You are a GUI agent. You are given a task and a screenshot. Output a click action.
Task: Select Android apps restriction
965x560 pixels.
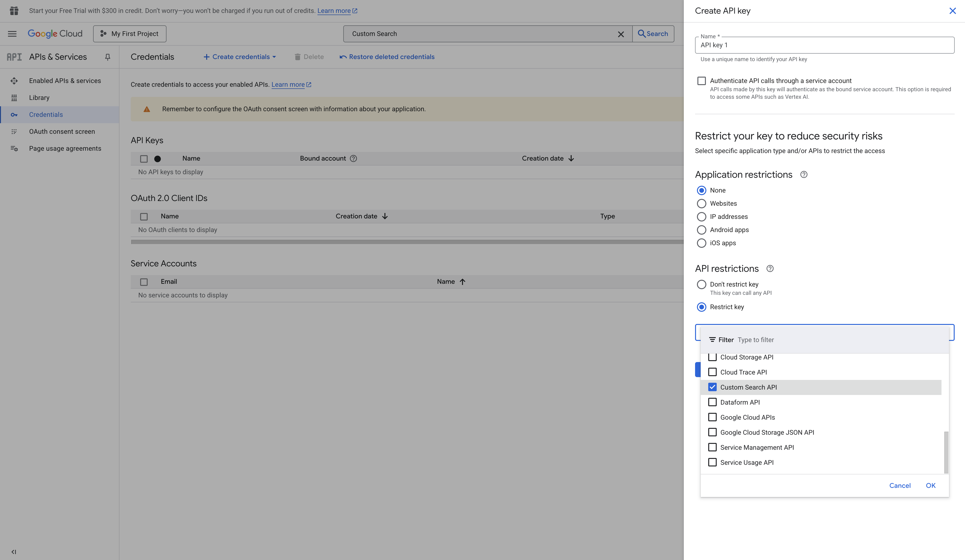coord(702,230)
